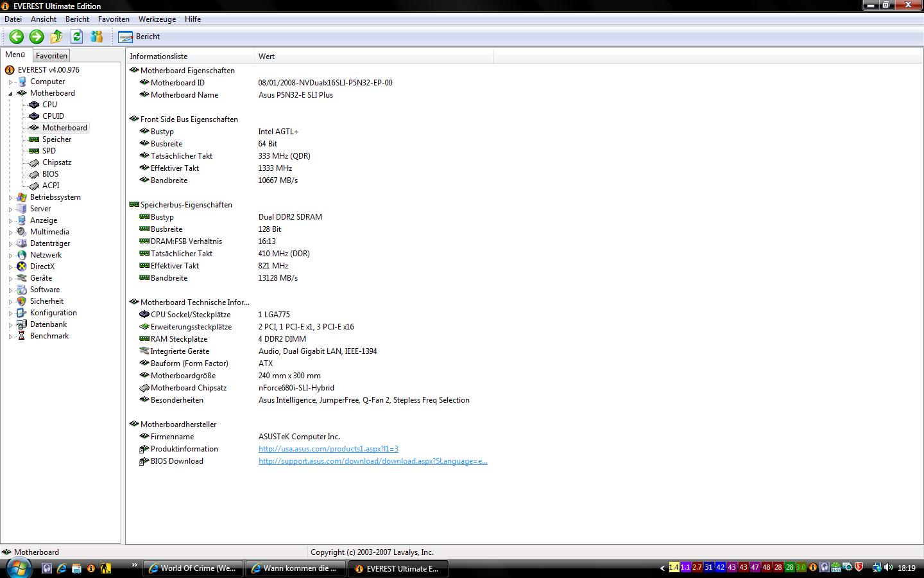Create a report with the Bericht button
Image resolution: width=924 pixels, height=578 pixels.
click(x=139, y=37)
